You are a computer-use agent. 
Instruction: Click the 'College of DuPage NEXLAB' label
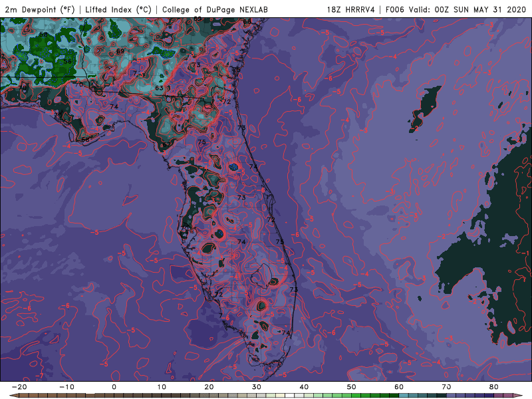pyautogui.click(x=215, y=10)
